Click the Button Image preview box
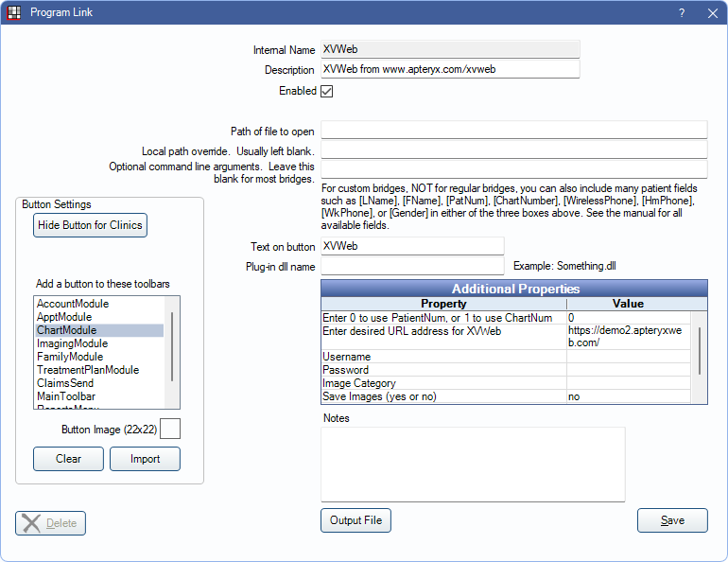Viewport: 728px width, 562px height. [x=170, y=429]
